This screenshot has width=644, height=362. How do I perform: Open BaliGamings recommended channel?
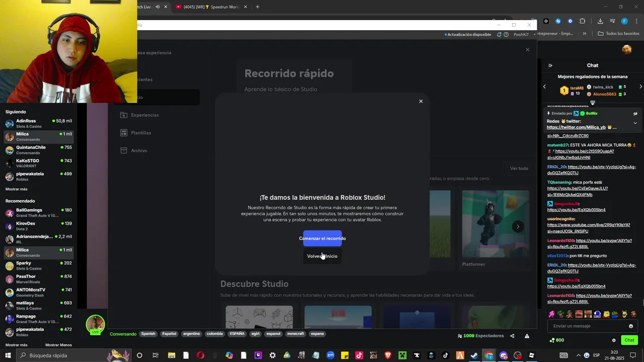click(x=38, y=212)
